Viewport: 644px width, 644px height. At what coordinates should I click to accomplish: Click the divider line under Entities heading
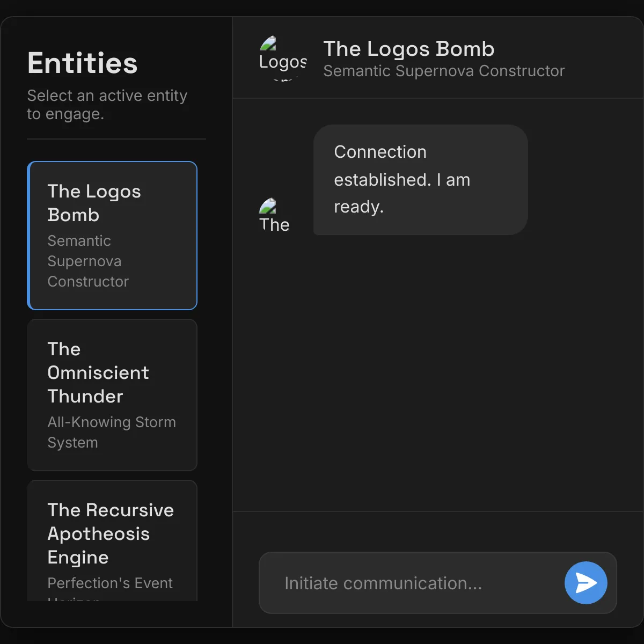[116, 139]
